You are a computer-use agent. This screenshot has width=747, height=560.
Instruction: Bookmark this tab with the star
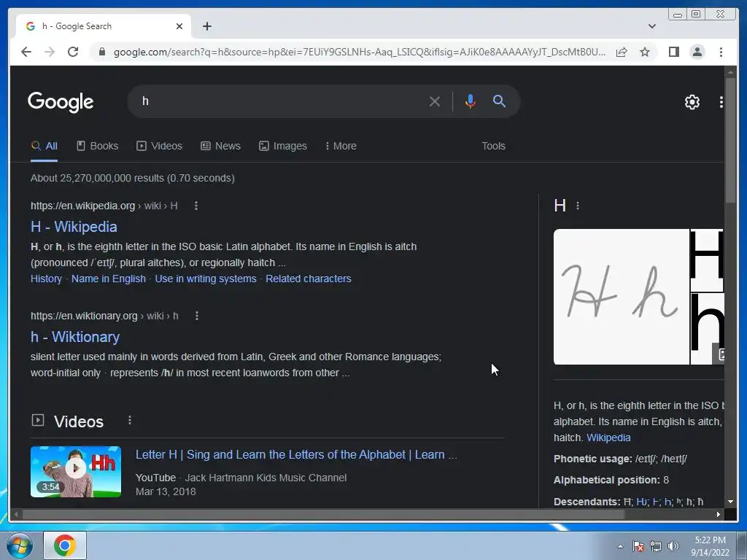pos(645,52)
